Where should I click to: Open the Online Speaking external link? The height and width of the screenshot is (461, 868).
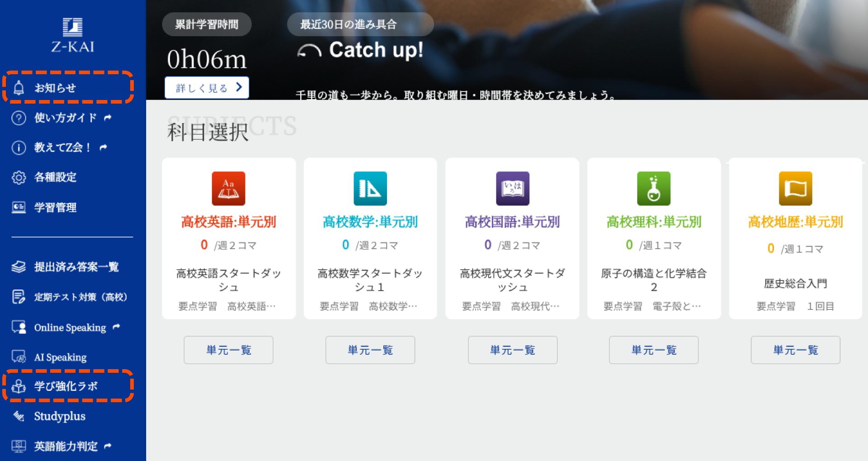click(x=70, y=328)
